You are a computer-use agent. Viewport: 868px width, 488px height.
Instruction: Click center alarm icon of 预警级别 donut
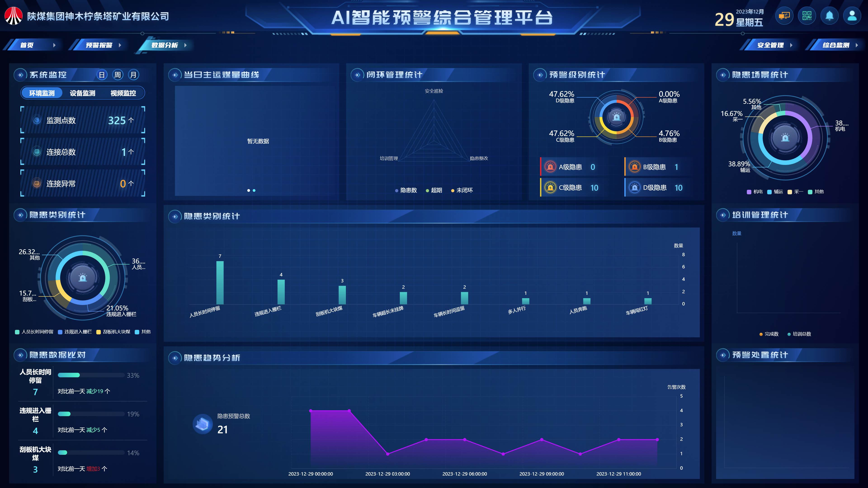point(616,117)
